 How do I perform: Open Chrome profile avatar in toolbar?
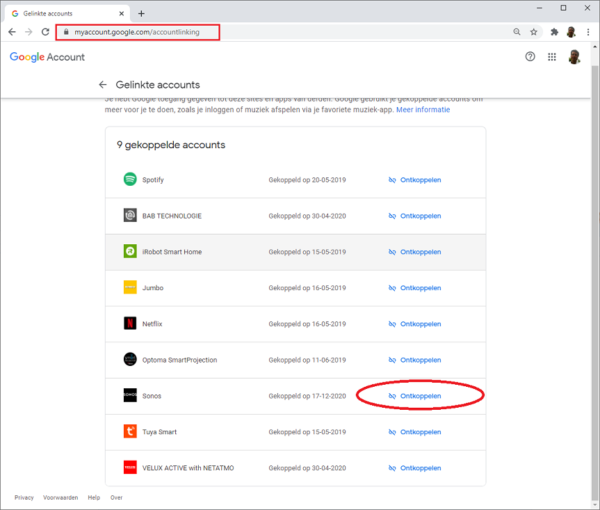(x=571, y=32)
